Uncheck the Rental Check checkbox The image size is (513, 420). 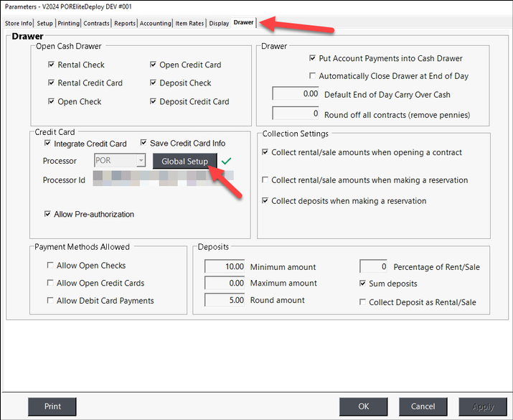click(x=52, y=65)
